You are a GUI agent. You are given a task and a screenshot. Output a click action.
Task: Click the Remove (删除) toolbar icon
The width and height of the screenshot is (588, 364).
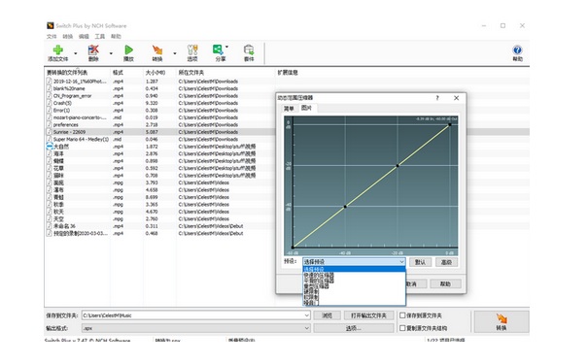(93, 50)
